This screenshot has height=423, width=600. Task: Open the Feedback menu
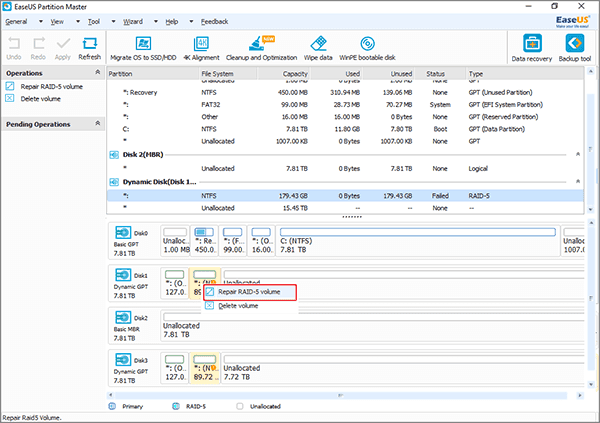point(220,19)
